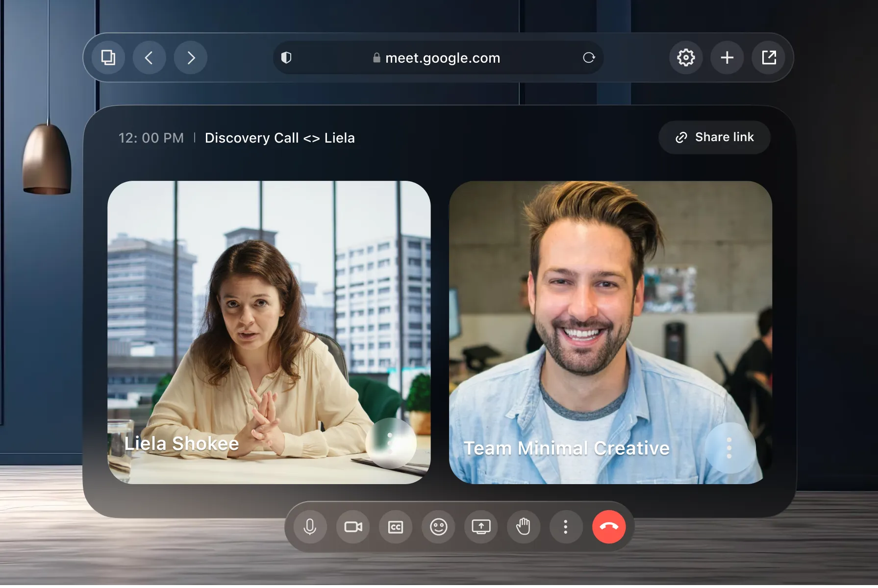The width and height of the screenshot is (878, 588).
Task: Navigate forward in the browser
Action: pyautogui.click(x=191, y=57)
